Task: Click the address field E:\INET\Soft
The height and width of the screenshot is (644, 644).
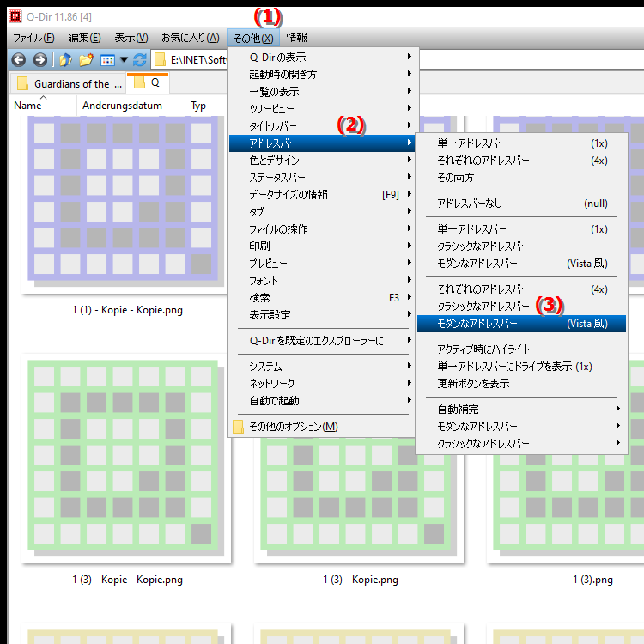Action: click(x=198, y=60)
